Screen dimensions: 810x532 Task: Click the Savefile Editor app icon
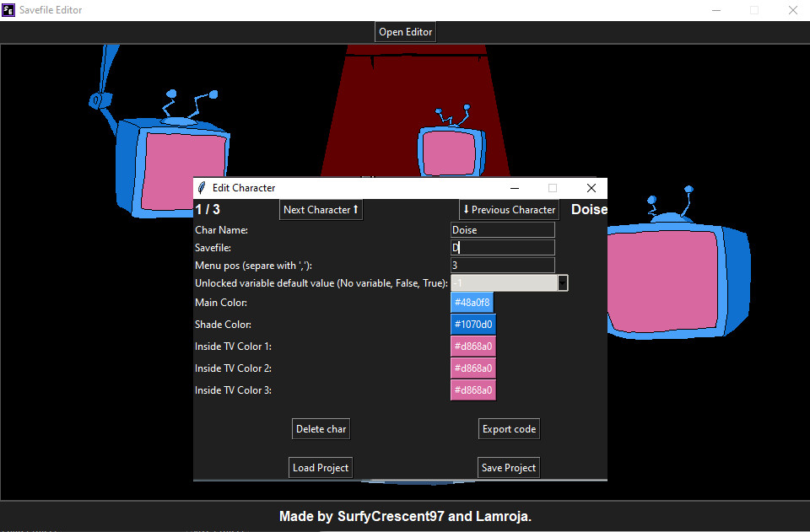(8, 10)
